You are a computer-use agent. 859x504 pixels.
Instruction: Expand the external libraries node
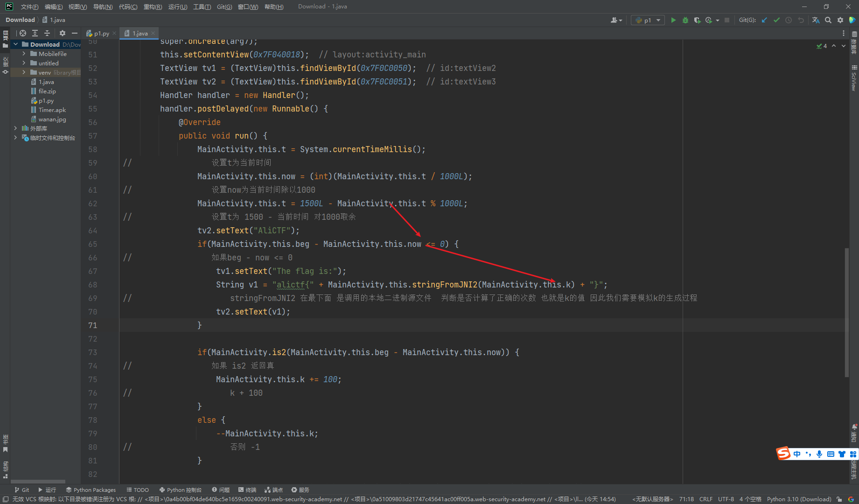point(15,128)
